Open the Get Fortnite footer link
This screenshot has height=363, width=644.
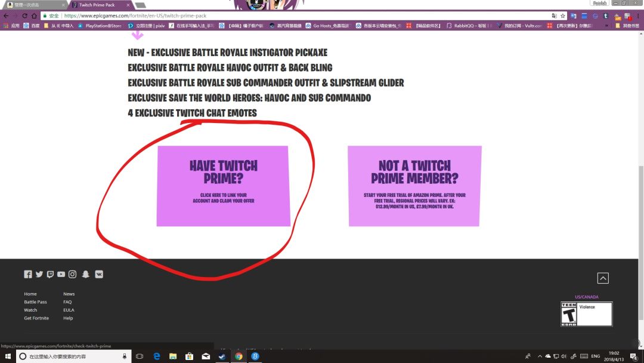pyautogui.click(x=36, y=318)
